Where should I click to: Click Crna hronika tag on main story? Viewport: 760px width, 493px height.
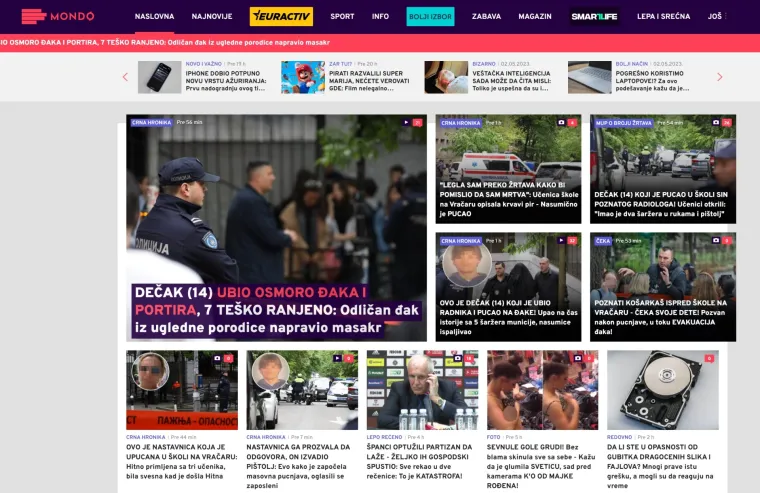[152, 123]
